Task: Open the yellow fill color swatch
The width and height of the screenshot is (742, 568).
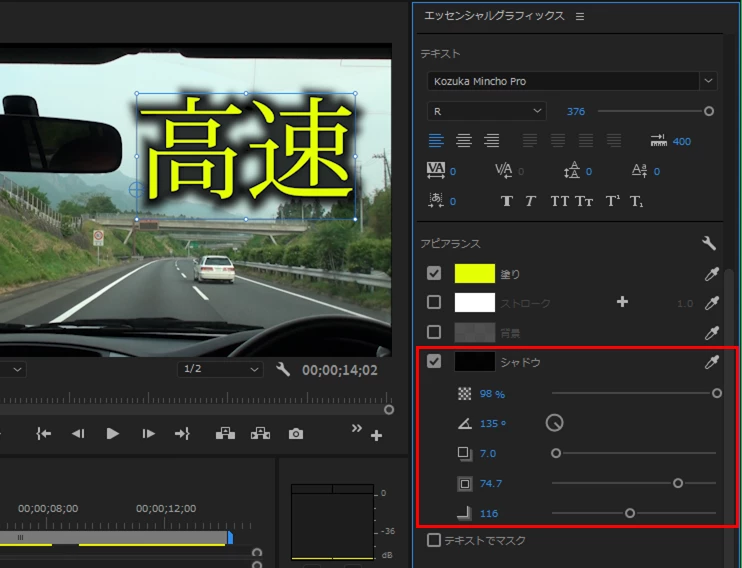Action: click(475, 274)
